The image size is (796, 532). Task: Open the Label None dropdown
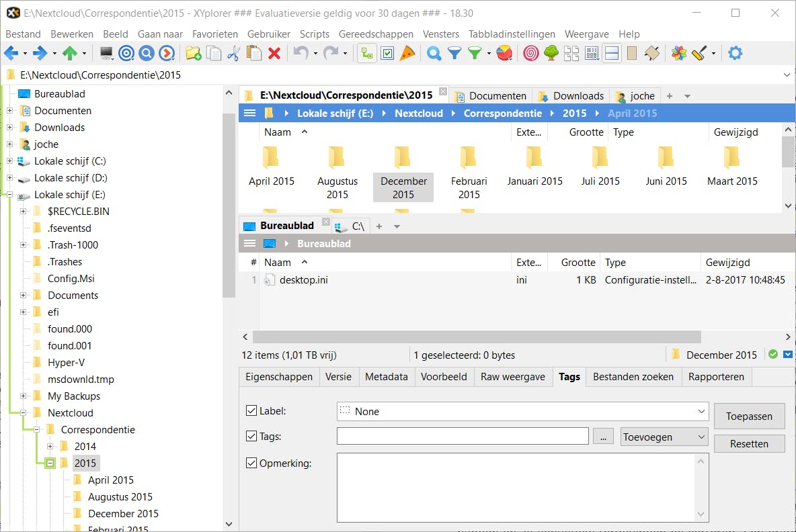[523, 411]
